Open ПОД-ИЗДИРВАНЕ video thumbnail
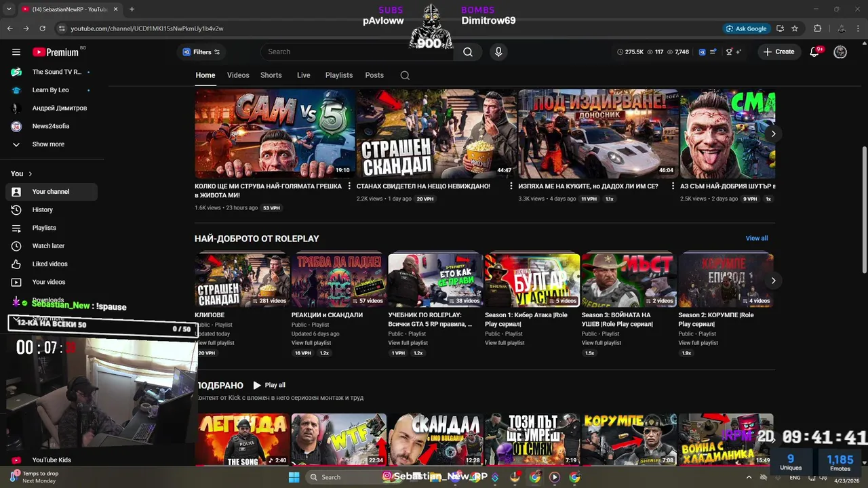Screen dimensions: 868x488 point(598,134)
